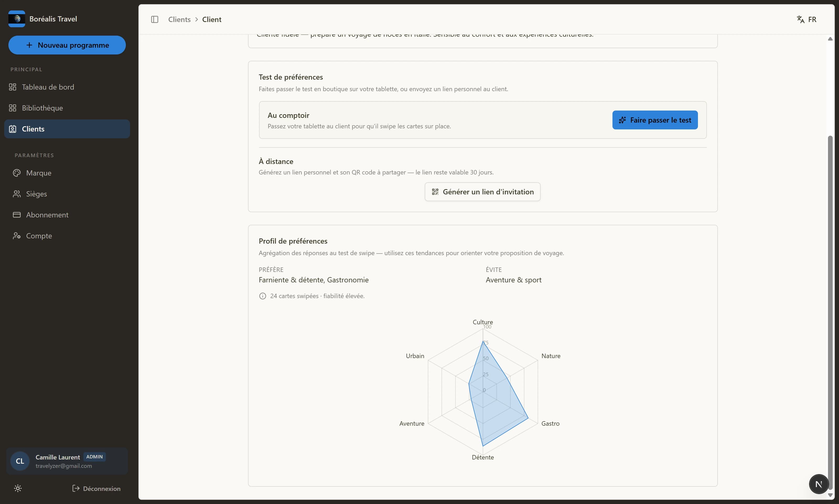The width and height of the screenshot is (839, 504).
Task: Click the Abonnement credit card icon
Action: coord(17,215)
